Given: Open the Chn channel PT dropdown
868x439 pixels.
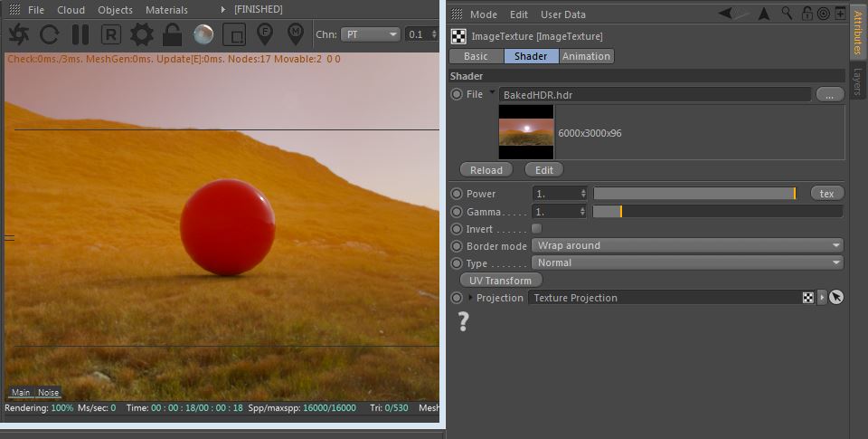Looking at the screenshot, I should coord(370,34).
